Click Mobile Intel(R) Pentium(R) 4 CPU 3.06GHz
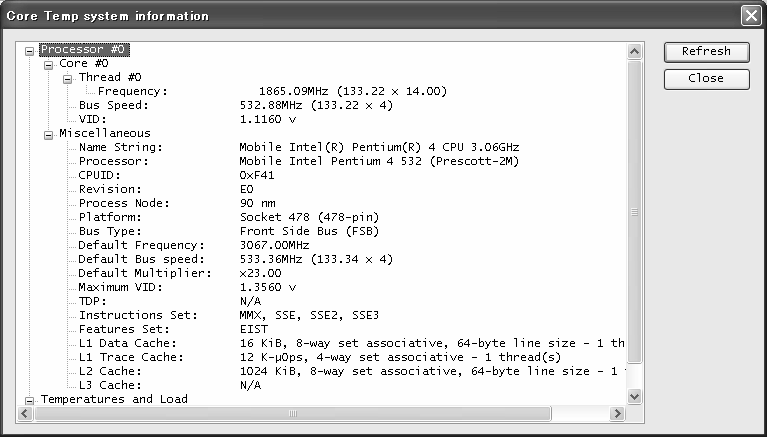The image size is (767, 437). [379, 147]
